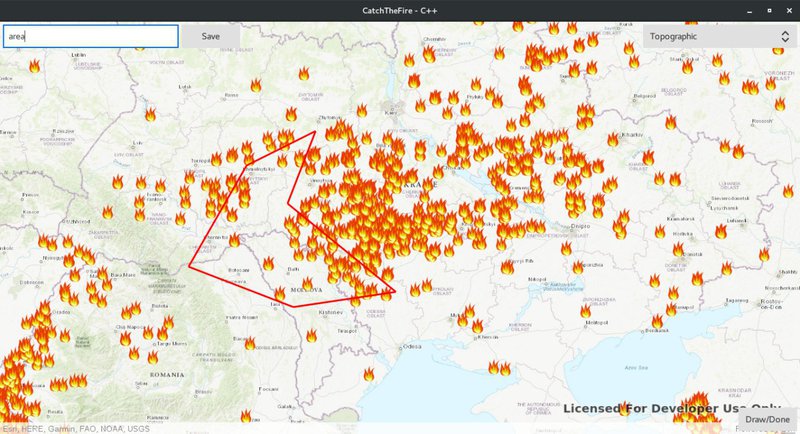The width and height of the screenshot is (800, 434).
Task: Click the fire icon near Voronezh Oblast label
Action: click(770, 84)
